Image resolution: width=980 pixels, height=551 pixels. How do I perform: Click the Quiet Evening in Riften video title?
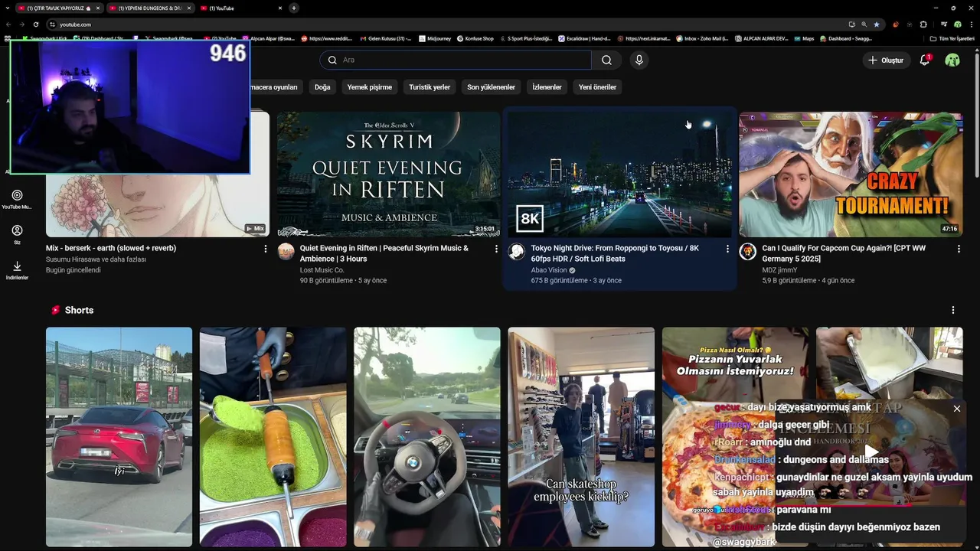pos(384,253)
